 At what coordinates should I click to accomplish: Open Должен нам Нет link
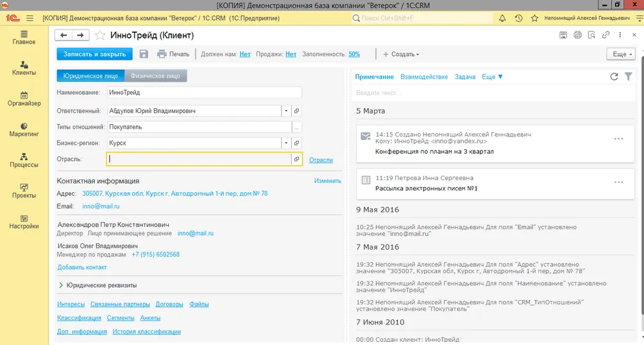tap(245, 54)
